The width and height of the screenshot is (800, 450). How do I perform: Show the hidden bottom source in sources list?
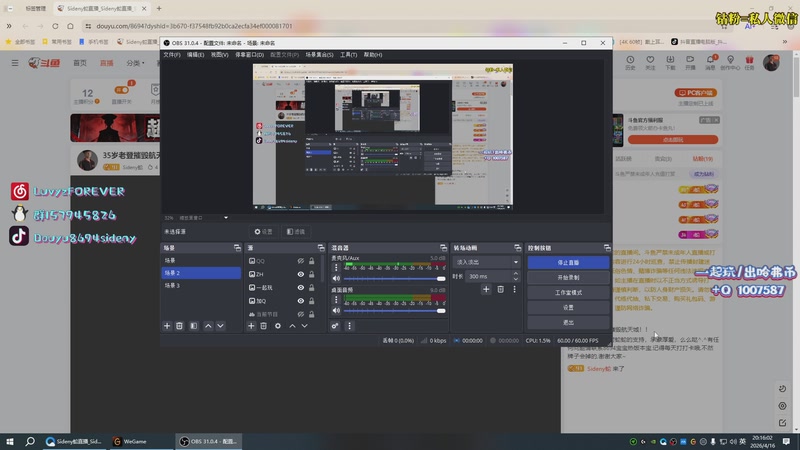pos(301,314)
